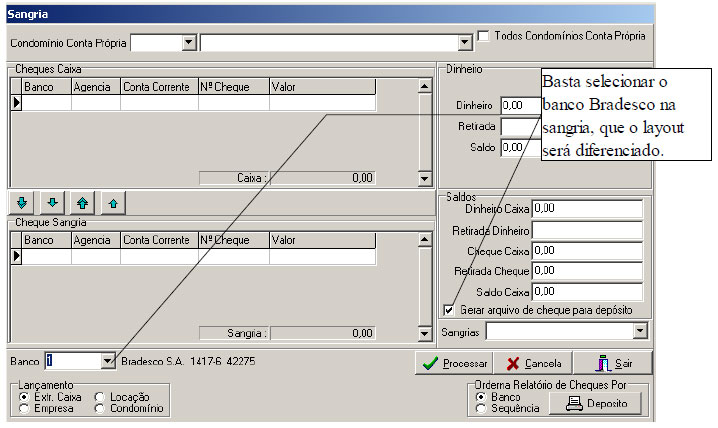Select the Condomínio radio option
Viewport: 718px width, 428px height.
click(x=100, y=409)
